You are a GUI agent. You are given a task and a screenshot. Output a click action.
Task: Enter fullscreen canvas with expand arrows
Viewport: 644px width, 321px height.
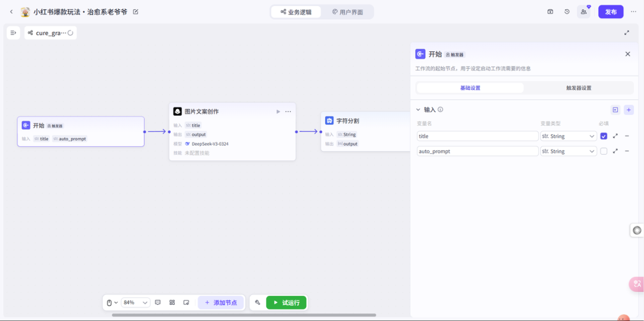click(x=627, y=33)
